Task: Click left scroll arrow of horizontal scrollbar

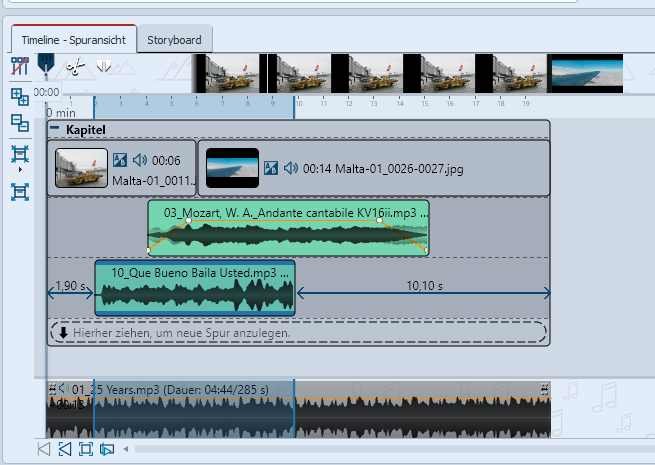Action: coord(126,449)
